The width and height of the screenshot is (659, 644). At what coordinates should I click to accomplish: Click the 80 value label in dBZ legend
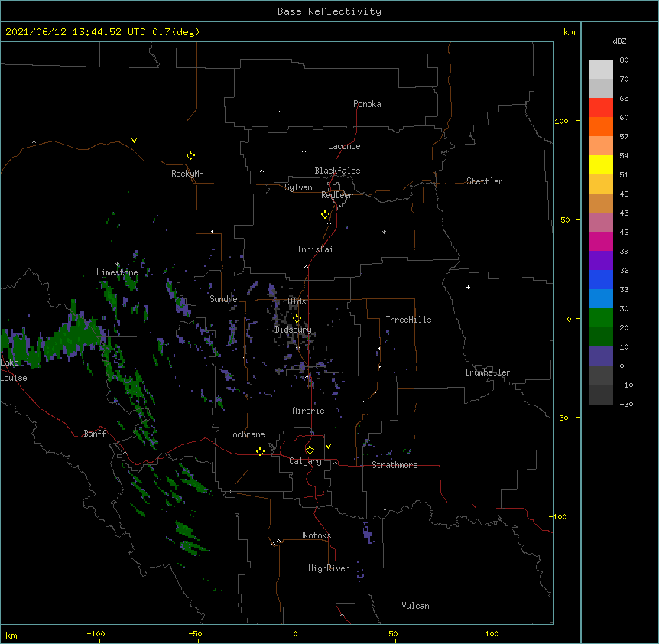coord(624,60)
